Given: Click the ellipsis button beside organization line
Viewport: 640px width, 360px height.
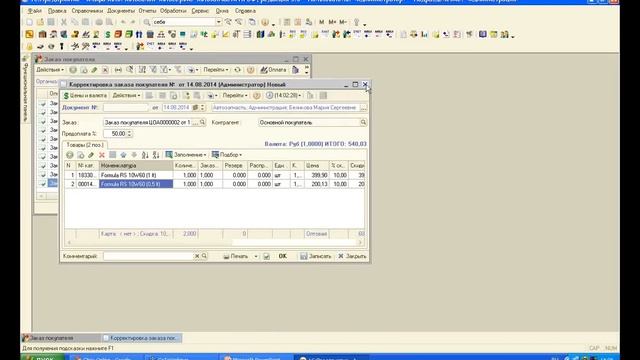Looking at the screenshot, I should [x=363, y=108].
